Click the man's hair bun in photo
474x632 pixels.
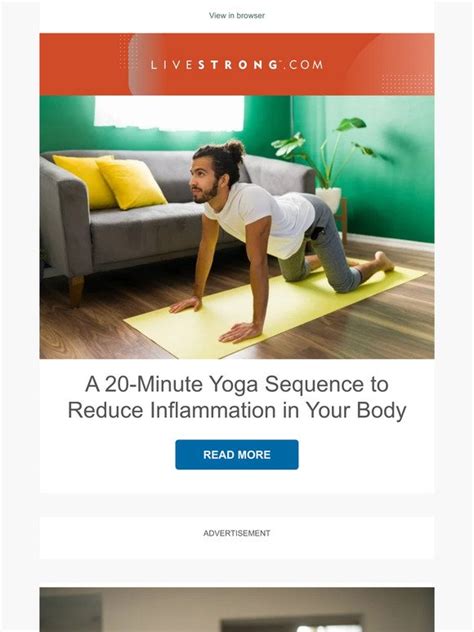tap(235, 150)
